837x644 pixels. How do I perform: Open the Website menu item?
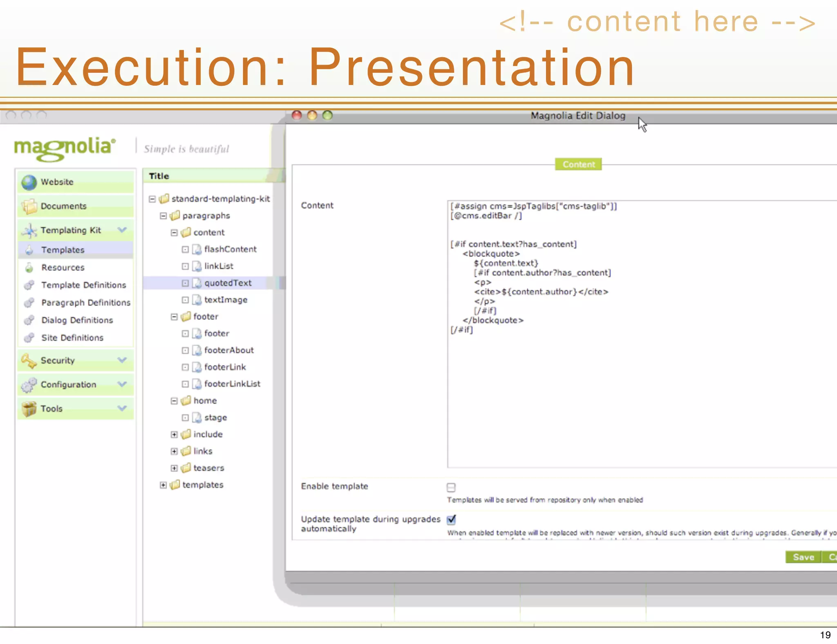click(x=76, y=182)
